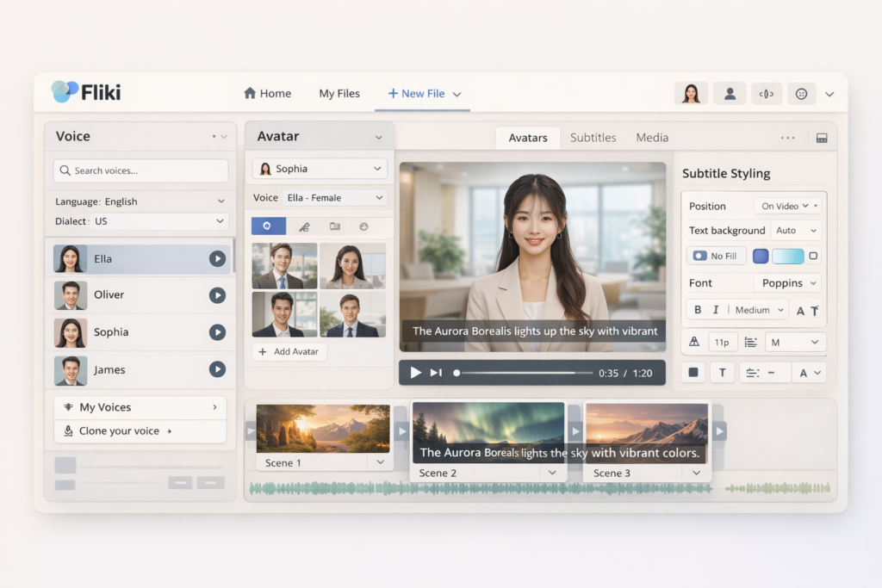The width and height of the screenshot is (882, 588).
Task: Toggle bold formatting for subtitles
Action: 699,309
